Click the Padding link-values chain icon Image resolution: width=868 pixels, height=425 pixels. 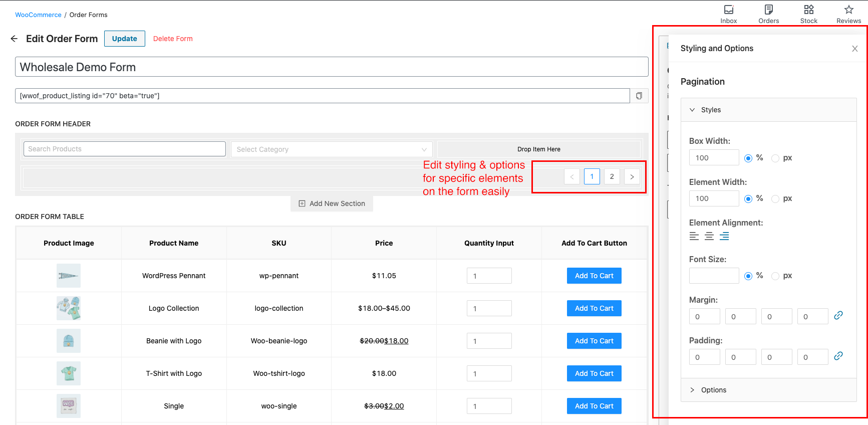pyautogui.click(x=838, y=356)
